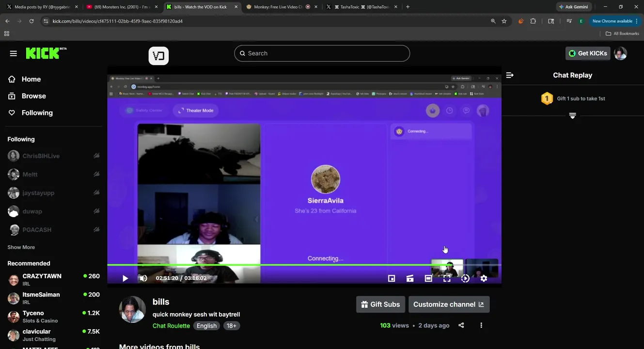Click the clip creation icon in player
Viewport: 644px width, 349px height.
click(410, 278)
